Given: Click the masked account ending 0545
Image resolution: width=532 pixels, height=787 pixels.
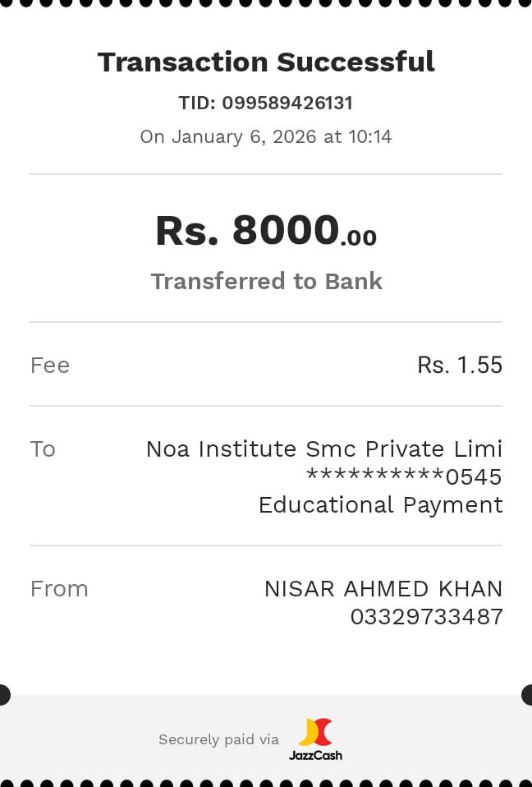Looking at the screenshot, I should [404, 477].
